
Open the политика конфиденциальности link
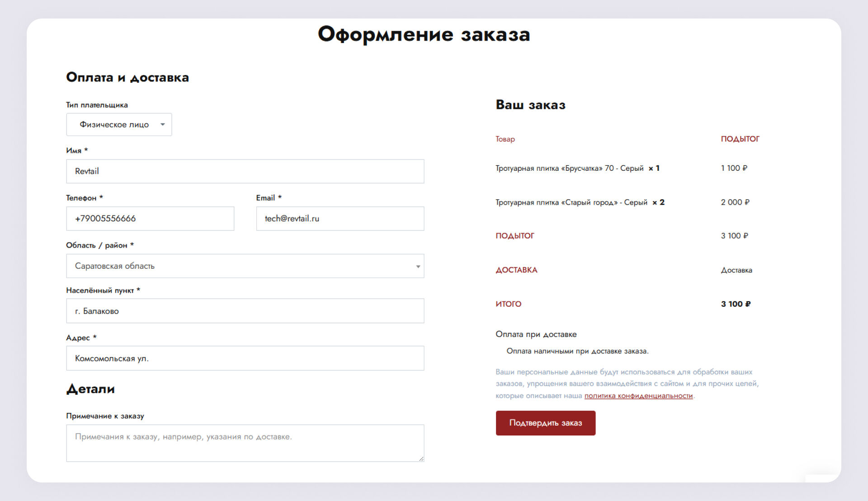(638, 396)
